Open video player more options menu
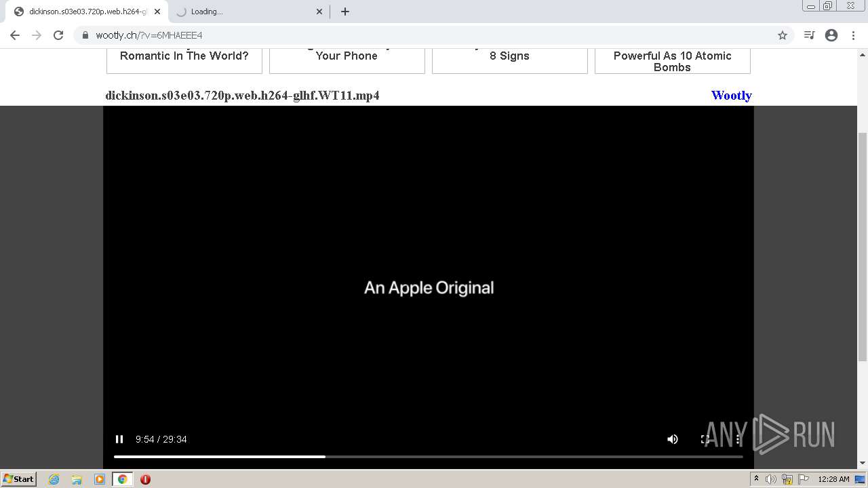Viewport: 868px width, 488px height. click(x=738, y=439)
